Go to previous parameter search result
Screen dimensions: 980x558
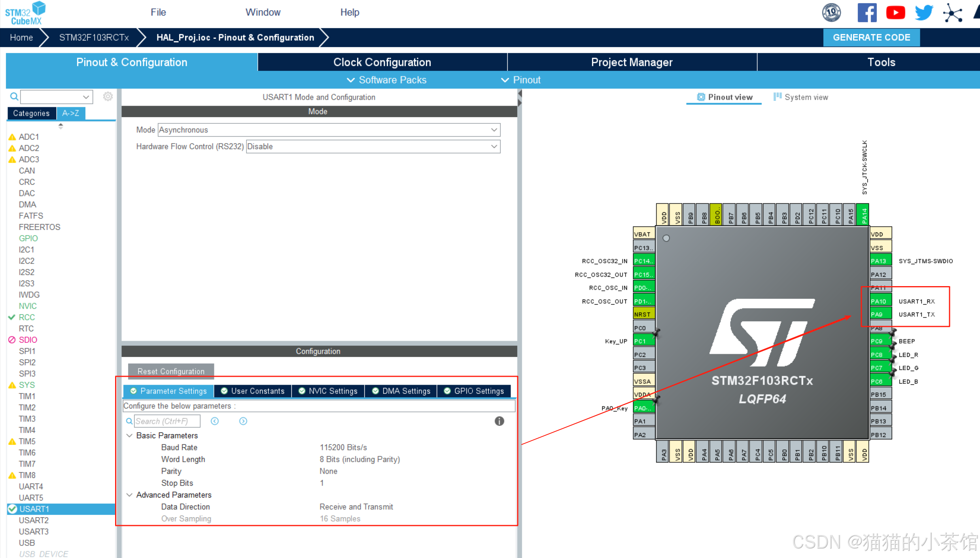click(x=215, y=421)
